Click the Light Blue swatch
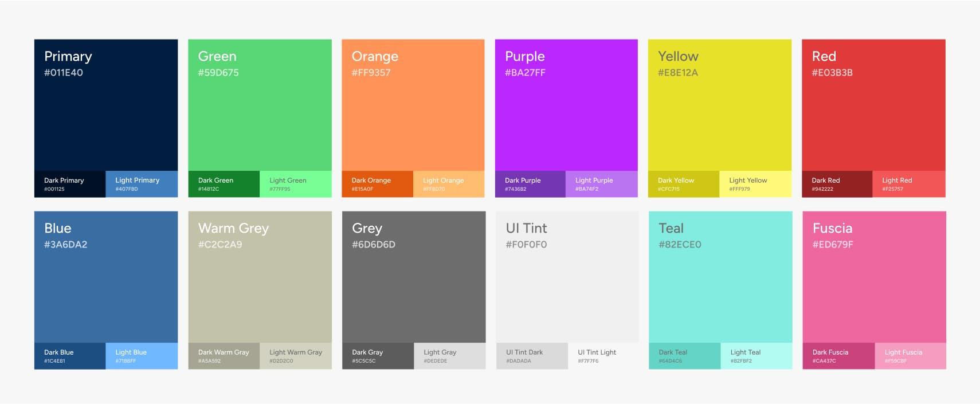The height and width of the screenshot is (404, 980). tap(142, 356)
